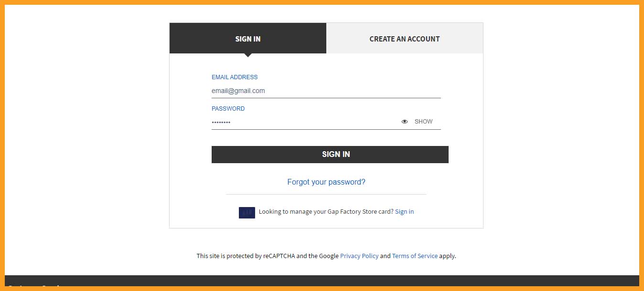Click the entered email@gmail.com text
The image size is (644, 291).
pyautogui.click(x=238, y=91)
